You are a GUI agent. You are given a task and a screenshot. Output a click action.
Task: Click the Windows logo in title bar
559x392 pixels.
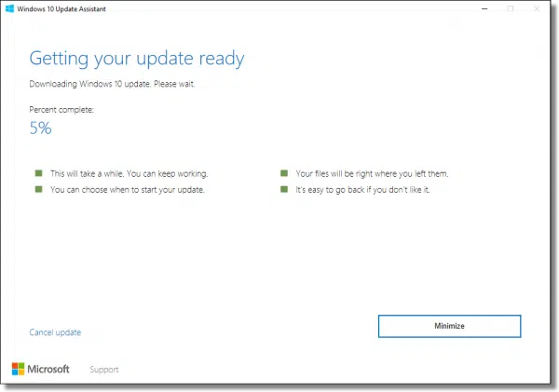tap(9, 8)
